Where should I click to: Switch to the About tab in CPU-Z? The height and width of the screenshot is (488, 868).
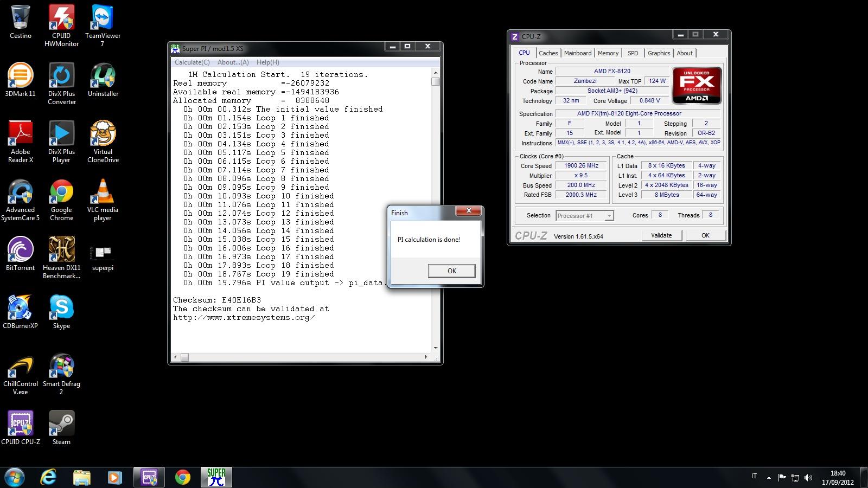(685, 53)
